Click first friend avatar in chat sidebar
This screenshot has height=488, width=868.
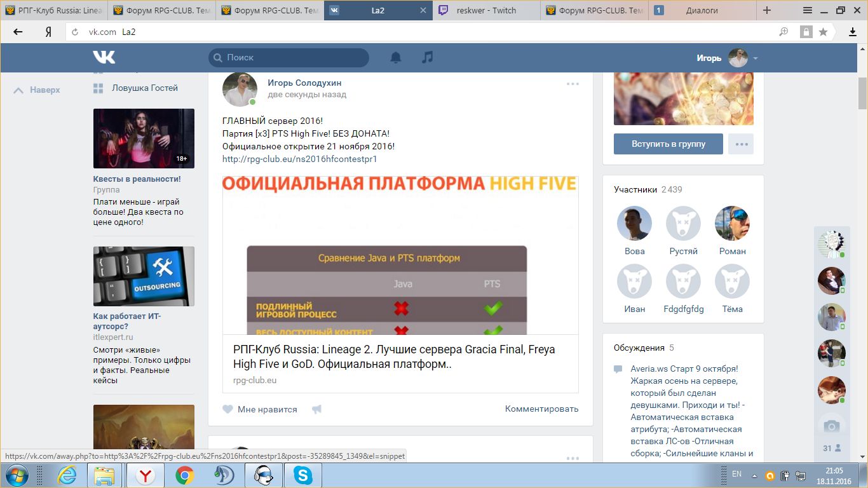[831, 243]
